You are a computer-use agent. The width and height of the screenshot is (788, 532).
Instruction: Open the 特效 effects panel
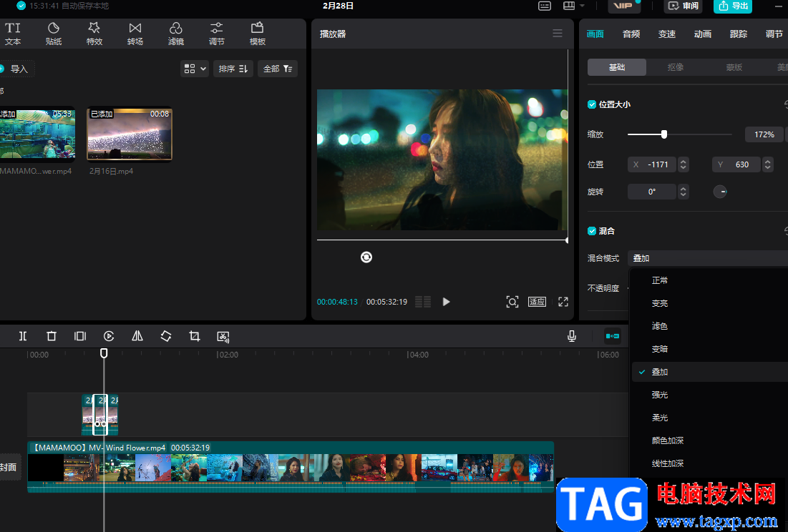pos(94,34)
